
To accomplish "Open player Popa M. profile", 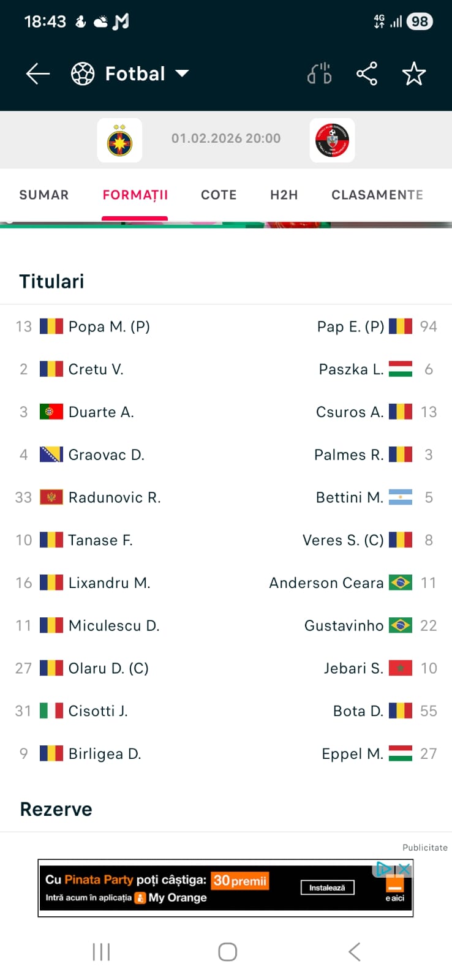I will point(109,326).
